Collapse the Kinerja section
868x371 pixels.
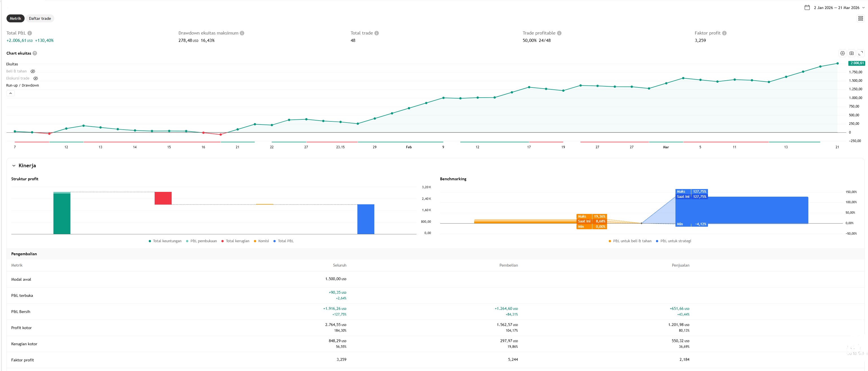coord(14,166)
